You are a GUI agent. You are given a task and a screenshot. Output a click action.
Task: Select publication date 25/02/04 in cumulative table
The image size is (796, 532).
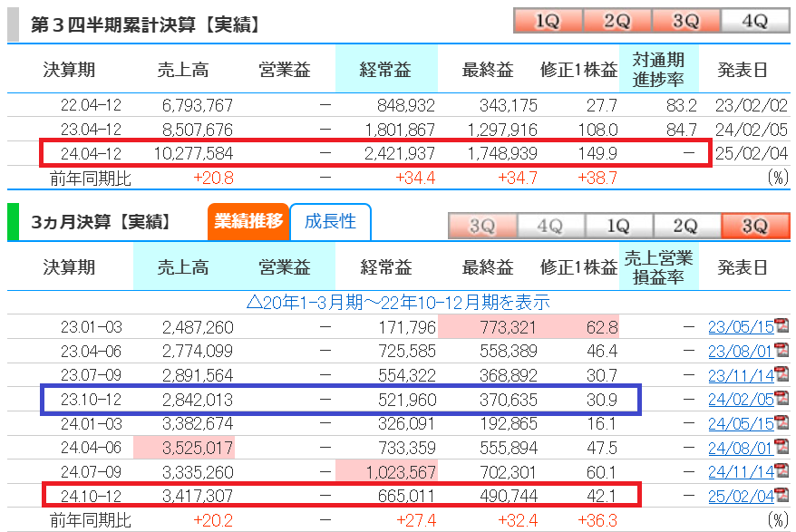tap(752, 153)
